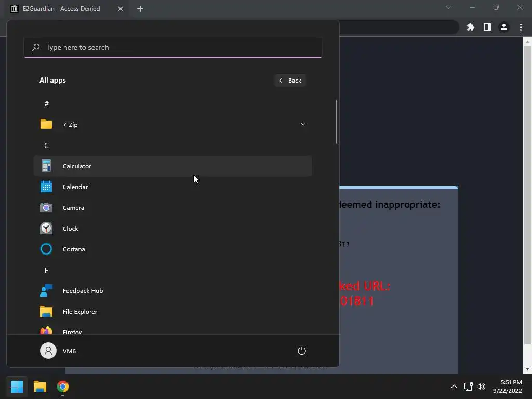Click the Start menu app list scrollbar
Screen dimensions: 532x399
coord(337,122)
